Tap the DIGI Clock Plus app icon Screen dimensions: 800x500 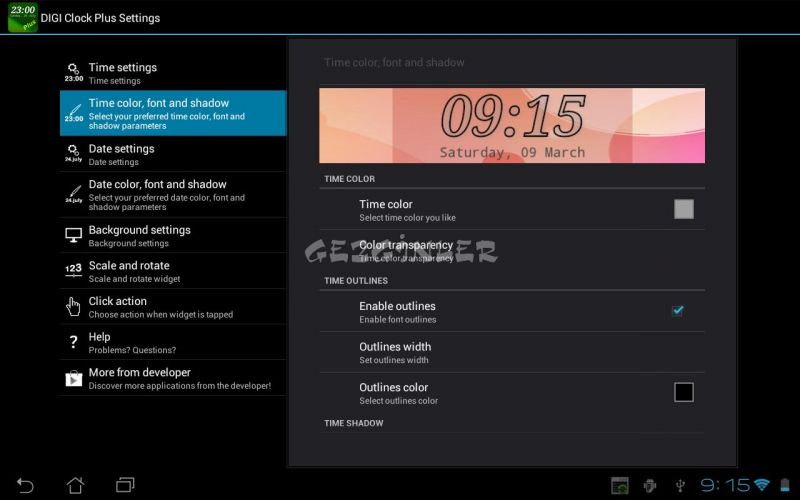pyautogui.click(x=22, y=17)
